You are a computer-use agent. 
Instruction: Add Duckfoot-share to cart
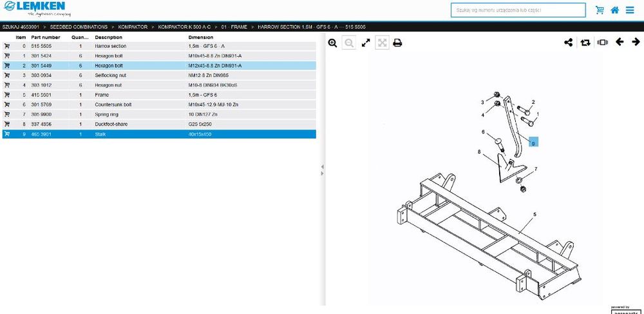(x=7, y=124)
